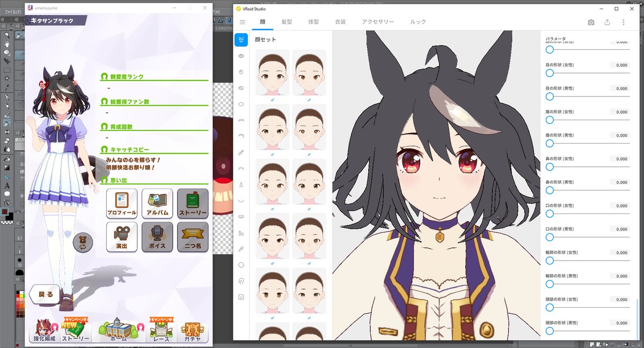Switch to the 髪型 tab
The height and width of the screenshot is (348, 644).
(x=287, y=22)
